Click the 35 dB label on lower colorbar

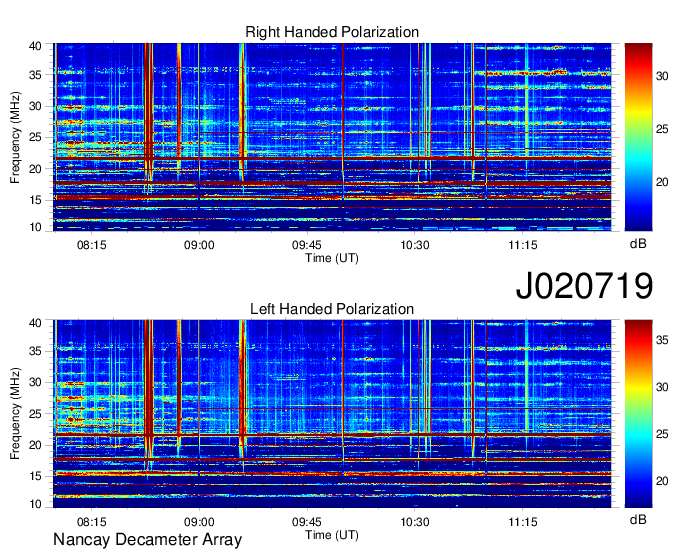[x=662, y=340]
